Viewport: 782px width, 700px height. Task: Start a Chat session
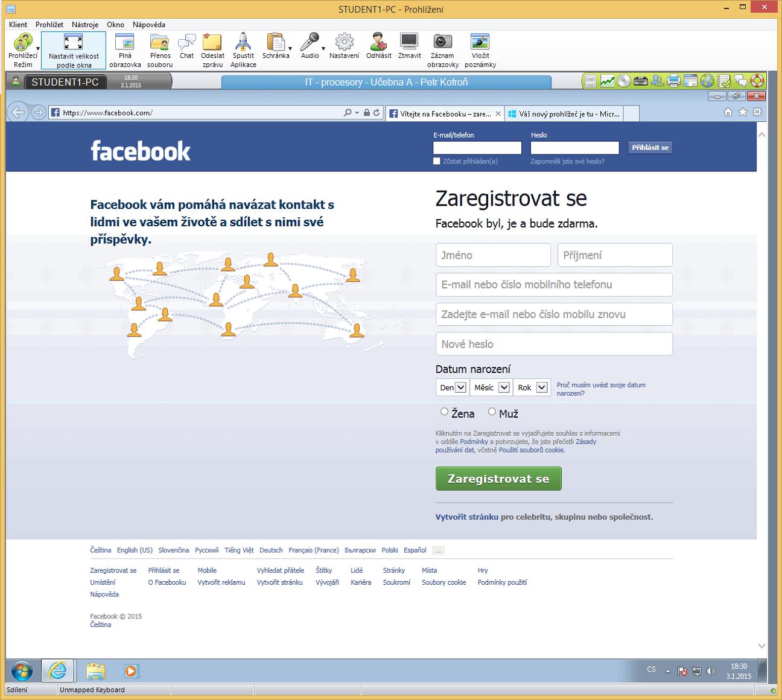coord(187,46)
